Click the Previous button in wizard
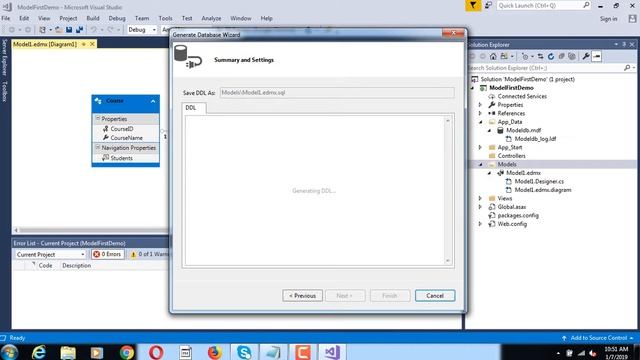The image size is (640, 360). (302, 296)
